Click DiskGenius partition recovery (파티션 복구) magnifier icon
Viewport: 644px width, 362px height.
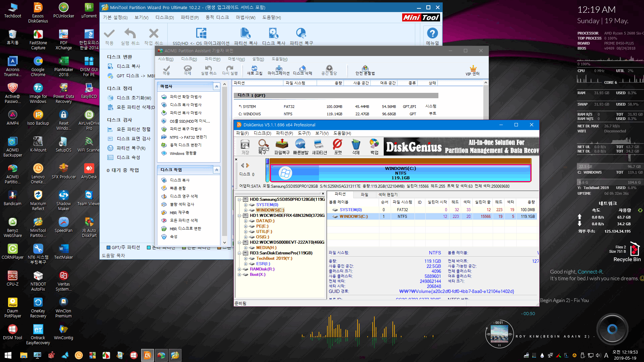coord(264,147)
